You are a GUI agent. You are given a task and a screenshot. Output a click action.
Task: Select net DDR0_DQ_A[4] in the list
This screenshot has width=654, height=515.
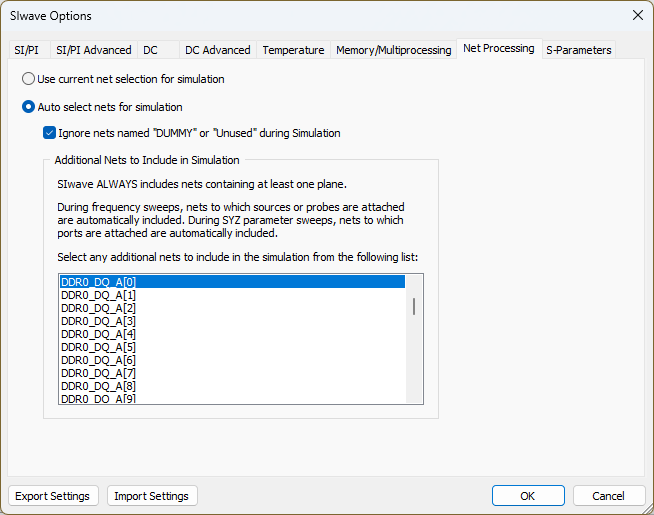(x=232, y=334)
